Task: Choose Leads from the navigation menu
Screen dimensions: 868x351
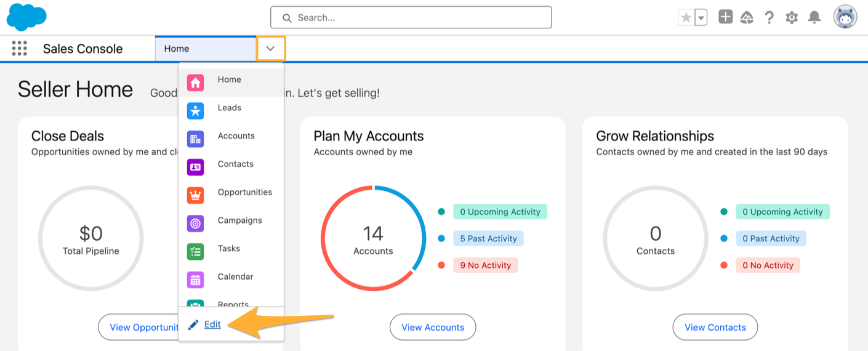Action: pos(231,110)
